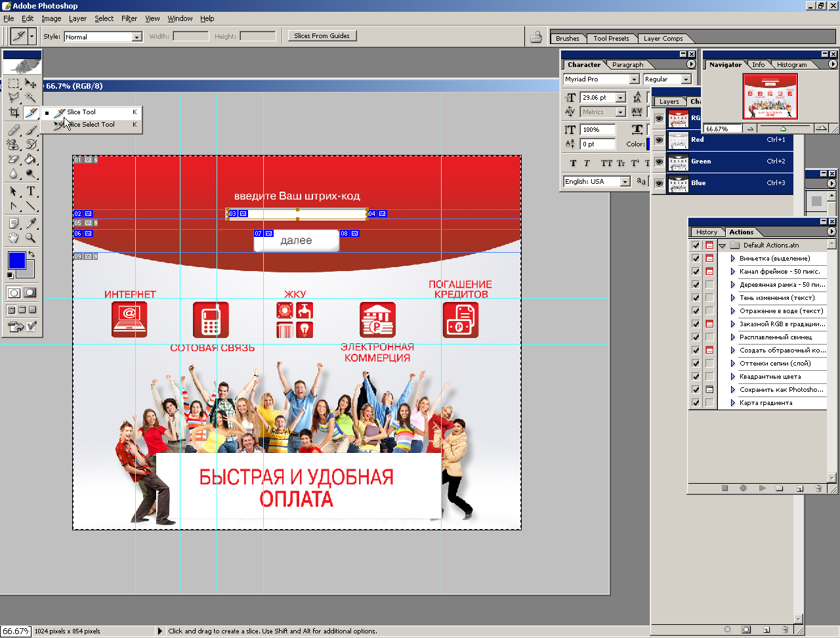Screen dimensions: 840x638
Task: Collapse the Default Actions.atn set
Action: tap(722, 245)
